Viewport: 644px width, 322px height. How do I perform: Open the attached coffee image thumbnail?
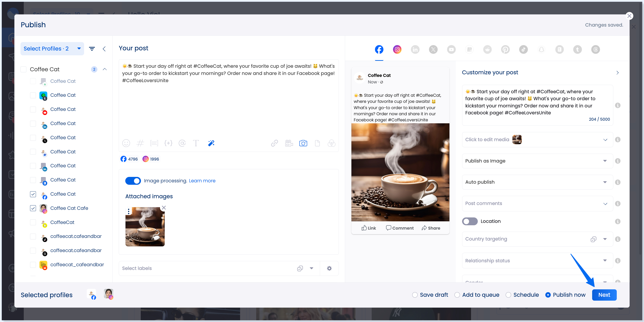coord(145,227)
